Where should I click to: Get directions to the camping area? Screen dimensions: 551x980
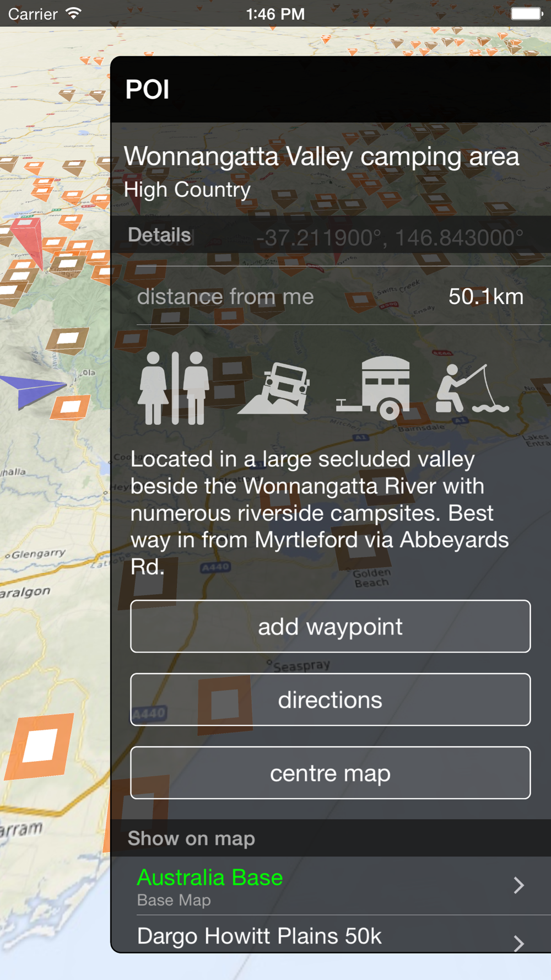point(331,699)
